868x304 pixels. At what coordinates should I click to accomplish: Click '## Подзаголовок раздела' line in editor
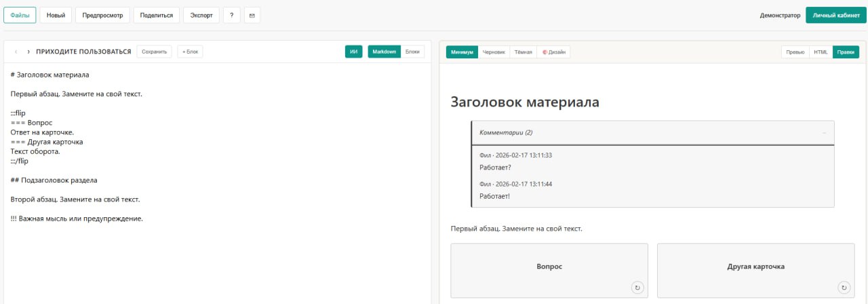(54, 180)
